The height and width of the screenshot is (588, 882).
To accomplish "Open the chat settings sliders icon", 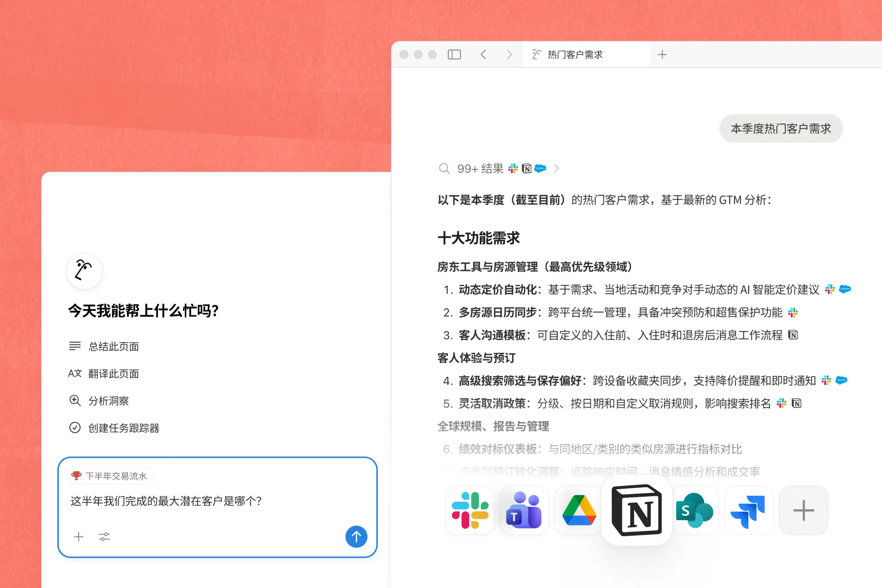I will coord(104,537).
